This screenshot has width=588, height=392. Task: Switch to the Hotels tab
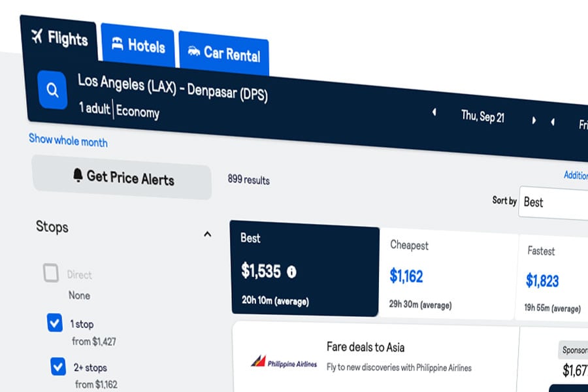pos(138,46)
